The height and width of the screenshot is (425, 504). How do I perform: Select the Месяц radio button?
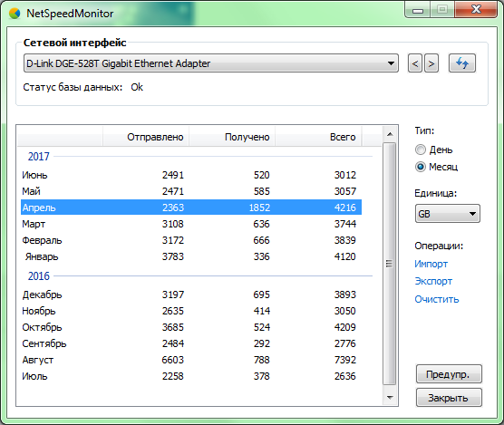(x=421, y=167)
